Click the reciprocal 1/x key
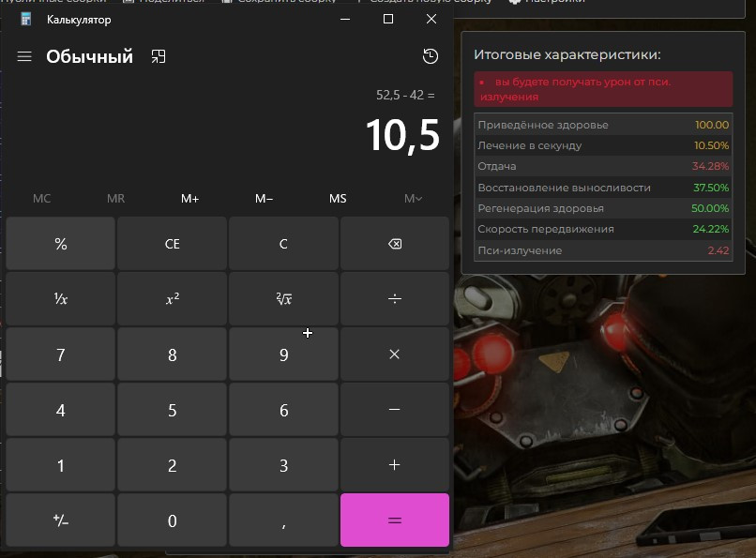The width and height of the screenshot is (756, 558). tap(60, 299)
